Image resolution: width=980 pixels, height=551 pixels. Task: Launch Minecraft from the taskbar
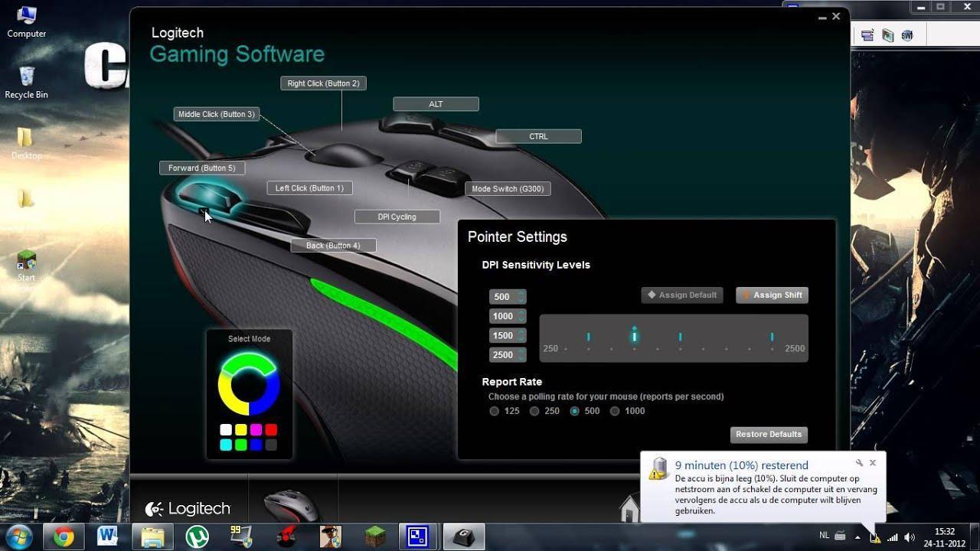point(375,537)
